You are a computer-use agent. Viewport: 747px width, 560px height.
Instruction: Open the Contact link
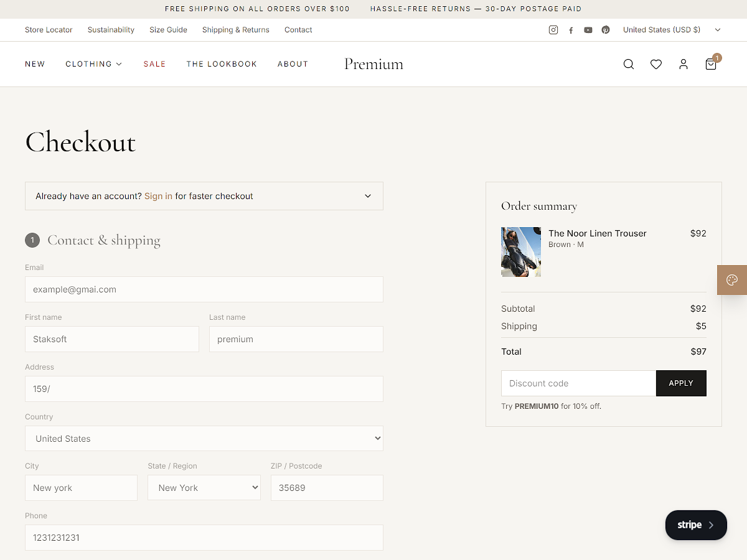pyautogui.click(x=298, y=30)
